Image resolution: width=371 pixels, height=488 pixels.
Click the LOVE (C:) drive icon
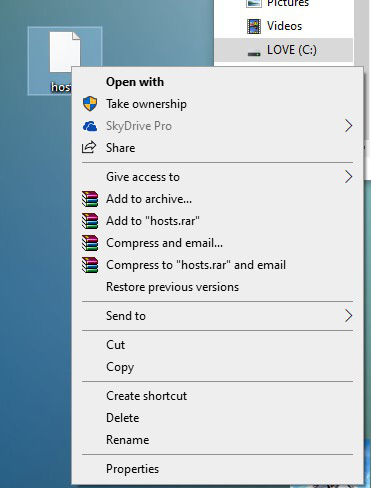(x=254, y=53)
